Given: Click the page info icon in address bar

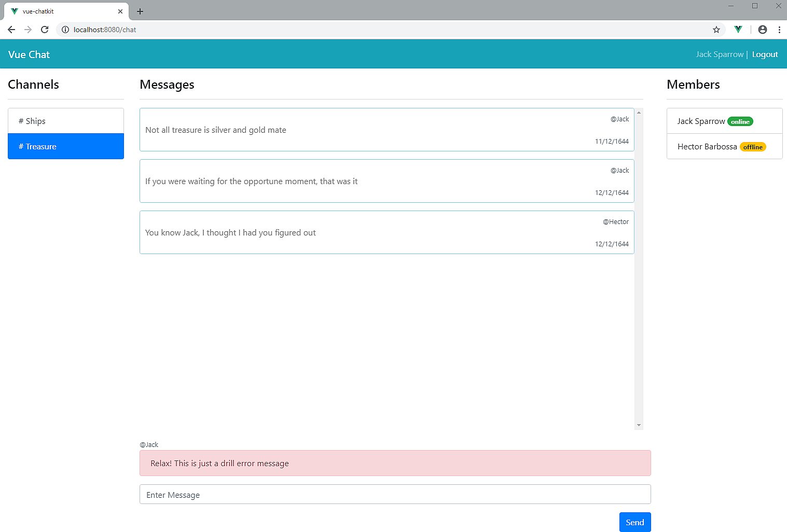Looking at the screenshot, I should (65, 30).
